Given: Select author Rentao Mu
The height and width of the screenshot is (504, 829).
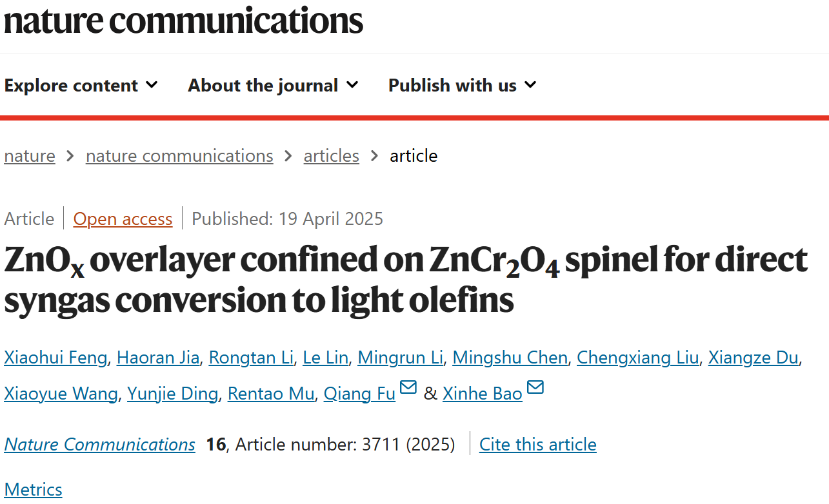Looking at the screenshot, I should coord(271,394).
